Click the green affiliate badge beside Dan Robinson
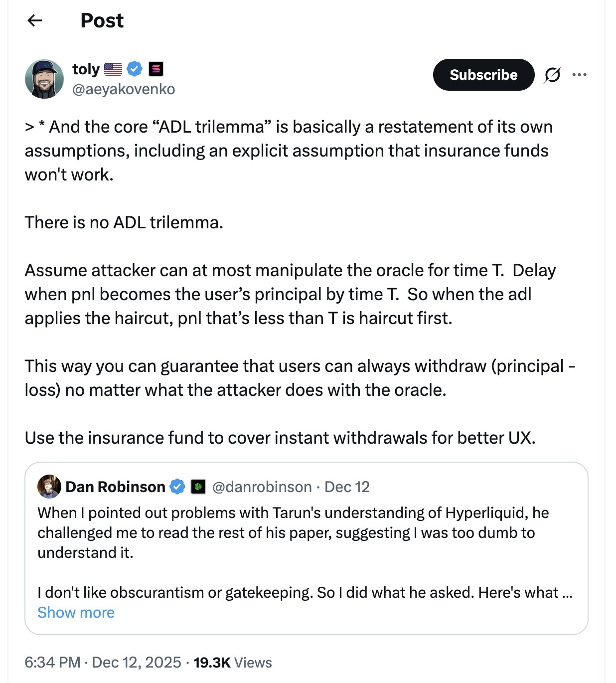 (198, 487)
